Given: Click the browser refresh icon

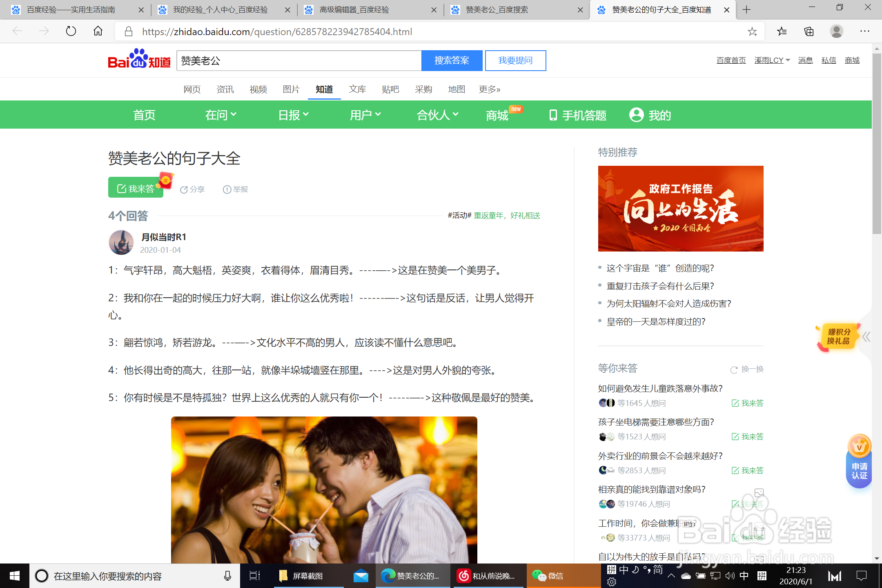Looking at the screenshot, I should pos(71,31).
